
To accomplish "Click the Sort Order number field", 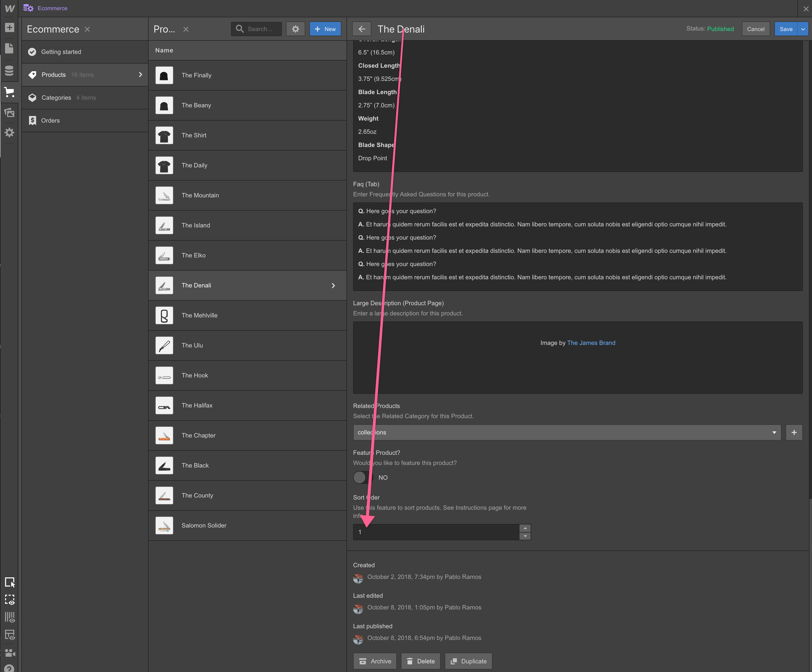I will [436, 532].
